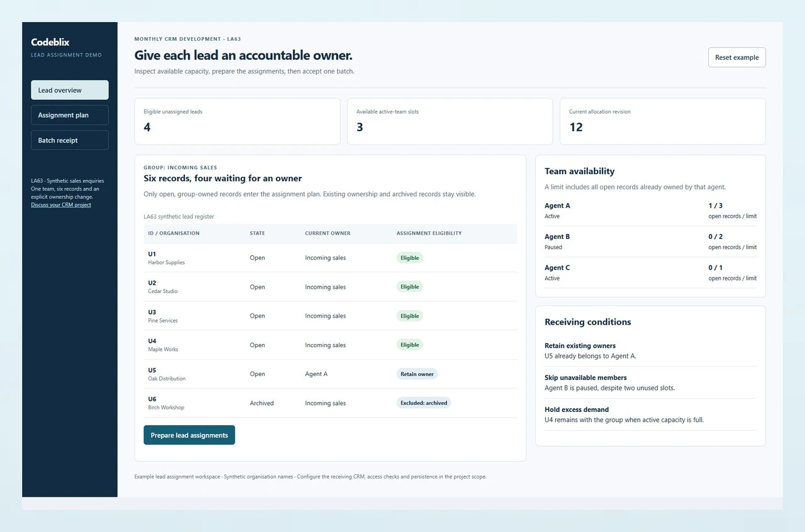Click the Eligible badge for U3
Screen dimensions: 805x532
coord(409,316)
